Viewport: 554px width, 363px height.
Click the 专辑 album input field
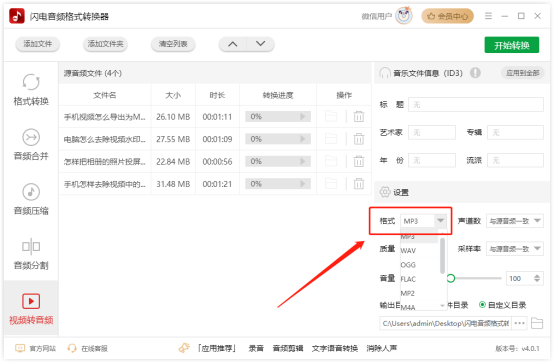[x=515, y=133]
